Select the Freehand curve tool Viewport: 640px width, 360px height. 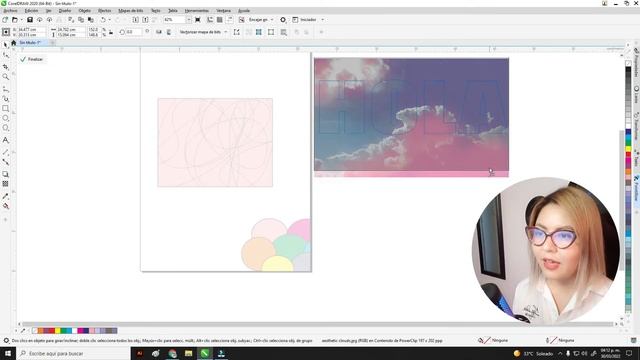coord(5,89)
